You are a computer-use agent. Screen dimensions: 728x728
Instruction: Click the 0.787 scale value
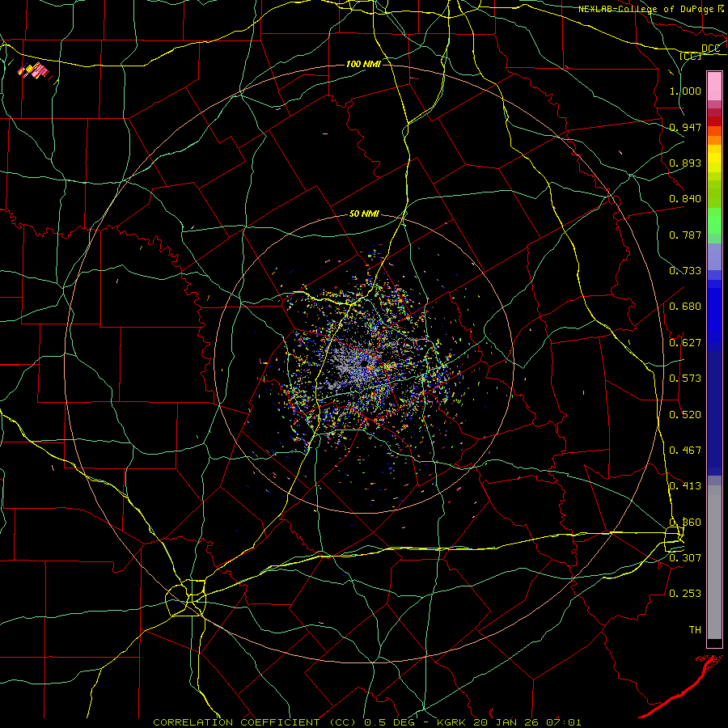(x=685, y=235)
